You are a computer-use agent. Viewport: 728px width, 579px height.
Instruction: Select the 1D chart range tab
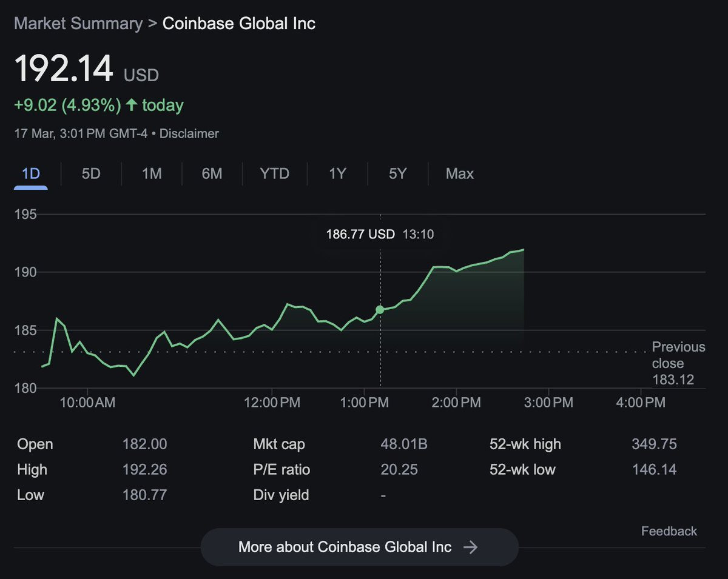pos(31,174)
